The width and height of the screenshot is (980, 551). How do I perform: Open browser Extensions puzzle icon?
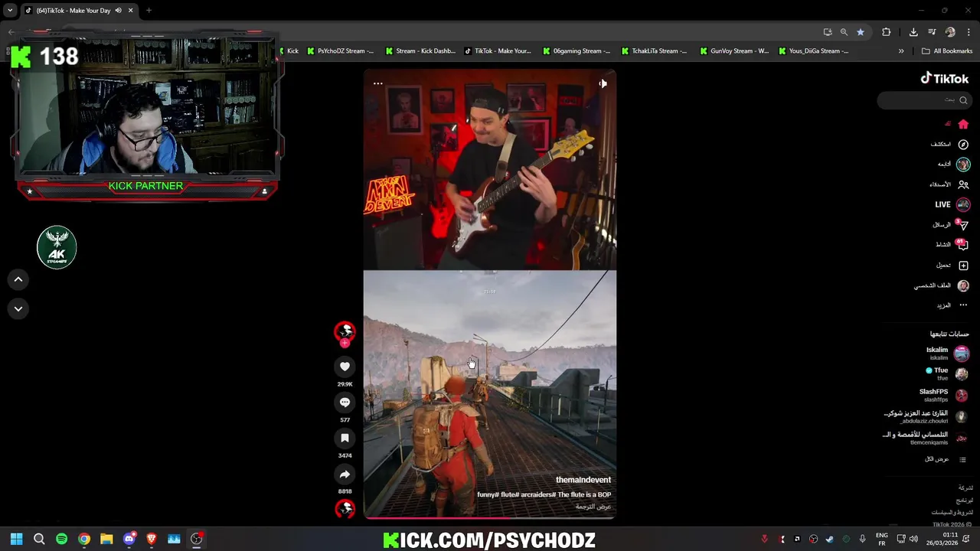886,32
